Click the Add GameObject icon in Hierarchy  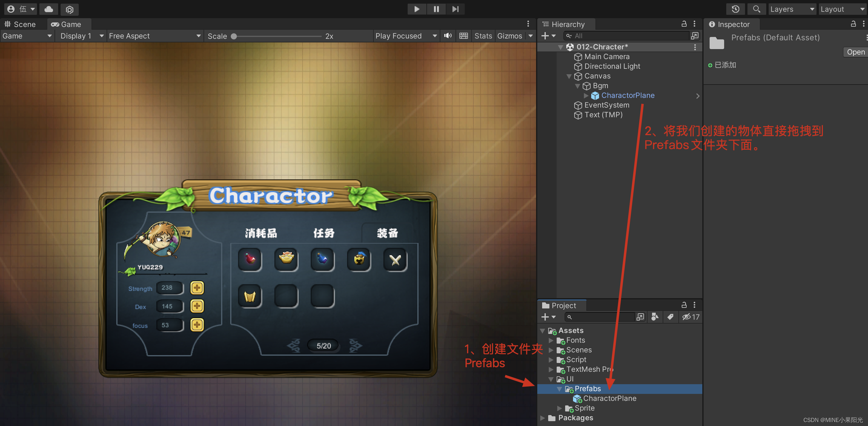tap(548, 35)
